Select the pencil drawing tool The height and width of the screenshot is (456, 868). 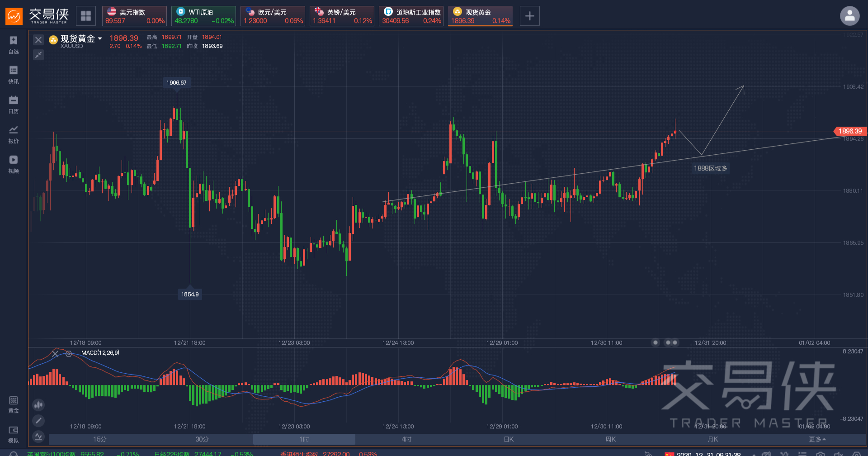[x=38, y=421]
